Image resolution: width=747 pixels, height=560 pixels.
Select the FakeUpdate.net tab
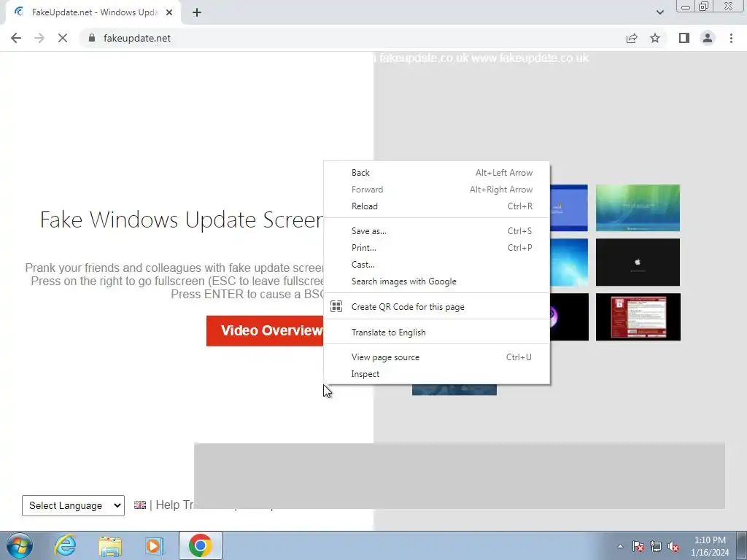click(x=93, y=12)
